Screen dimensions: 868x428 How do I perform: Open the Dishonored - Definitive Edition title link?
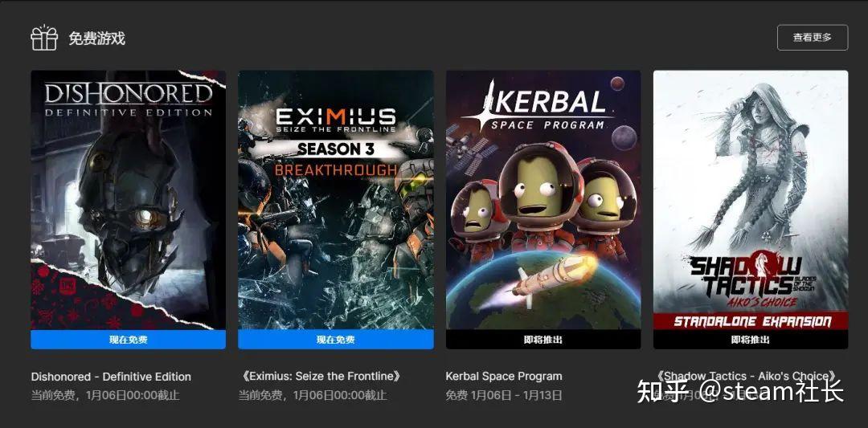coord(111,377)
